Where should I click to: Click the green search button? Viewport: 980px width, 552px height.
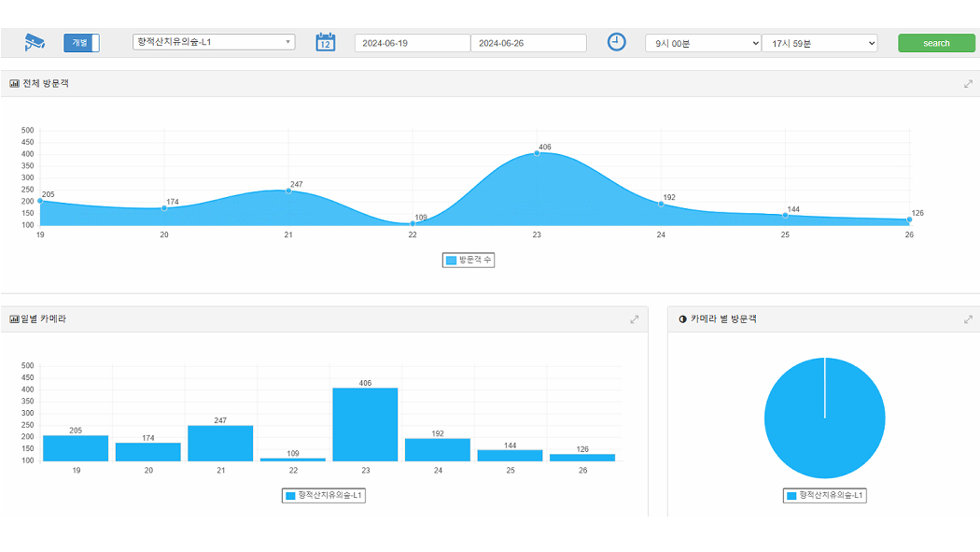[935, 43]
